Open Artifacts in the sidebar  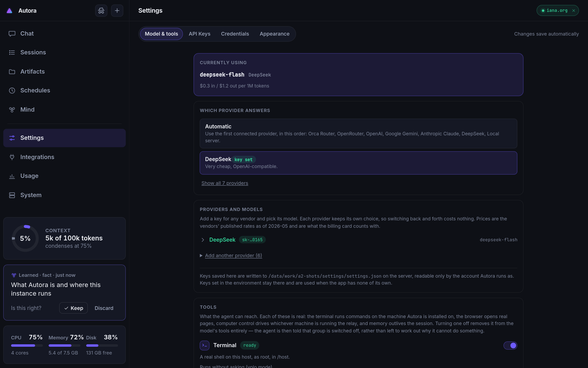(x=64, y=72)
